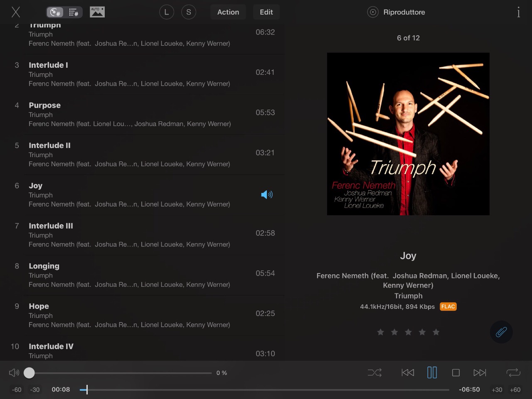Click the AUTO artwork image icon
This screenshot has width=532, height=399.
(x=97, y=12)
